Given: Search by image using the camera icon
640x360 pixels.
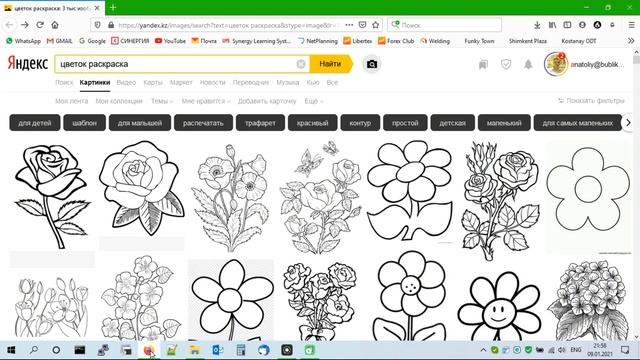Looking at the screenshot, I should click(371, 64).
